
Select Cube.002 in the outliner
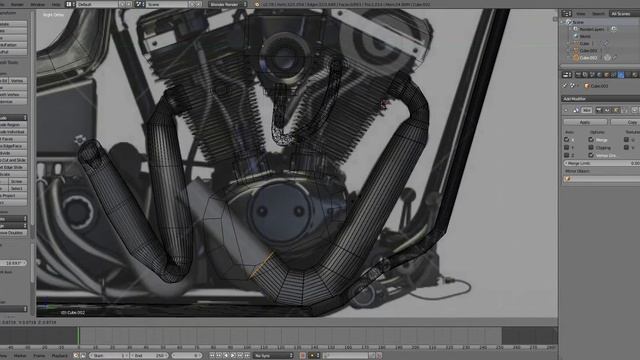click(588, 58)
